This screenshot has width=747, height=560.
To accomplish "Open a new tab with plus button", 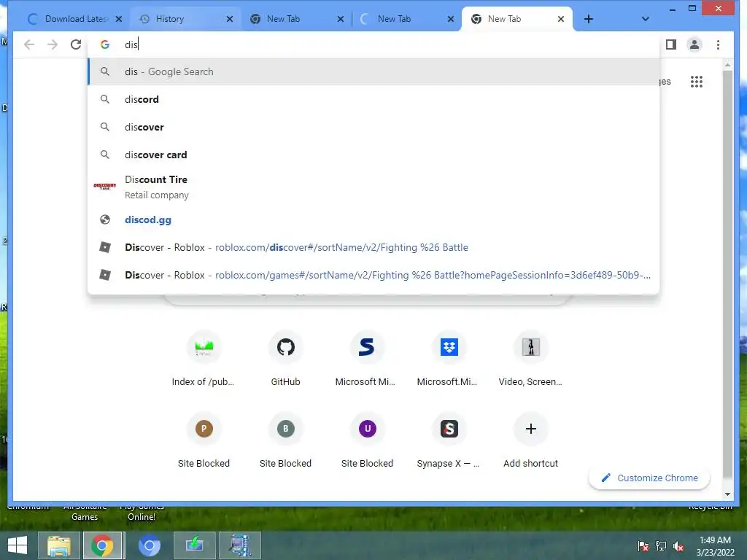I will coord(589,19).
